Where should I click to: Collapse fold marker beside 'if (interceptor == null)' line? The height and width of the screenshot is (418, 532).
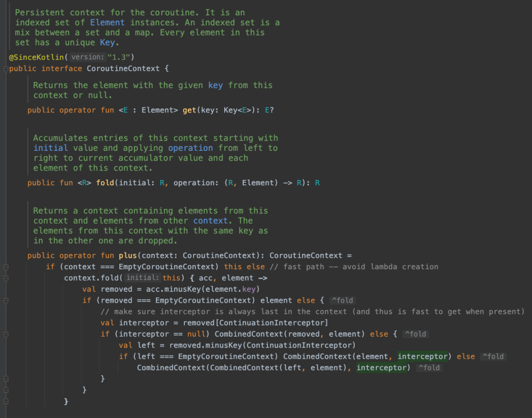point(6,335)
